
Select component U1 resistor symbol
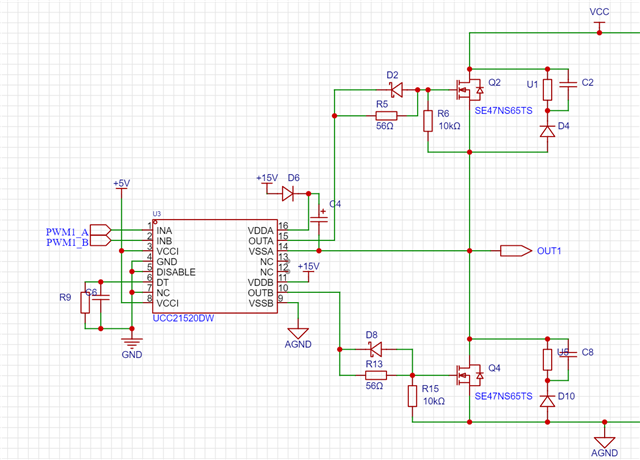click(547, 90)
